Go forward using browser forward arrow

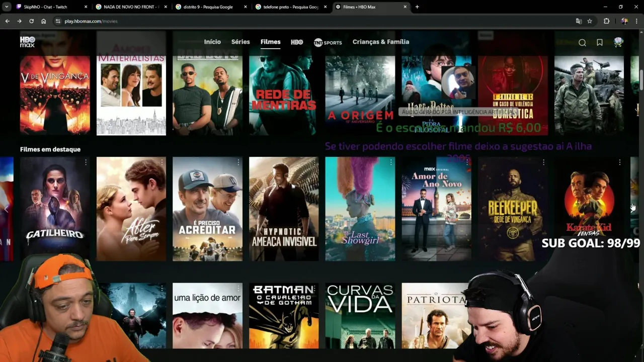[19, 21]
